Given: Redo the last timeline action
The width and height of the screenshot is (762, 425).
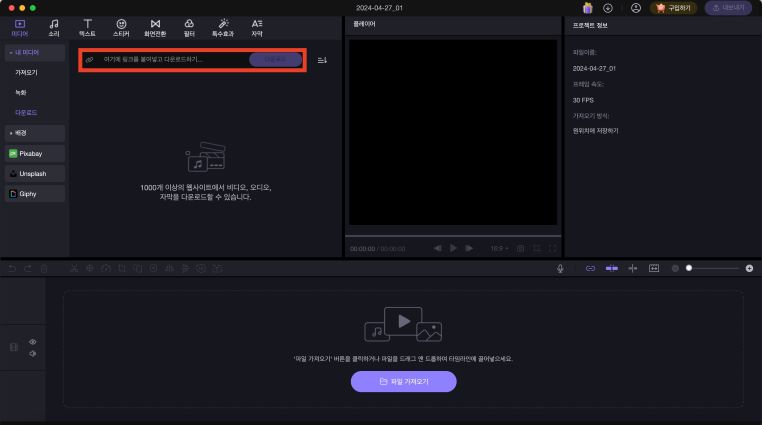Looking at the screenshot, I should (x=28, y=268).
